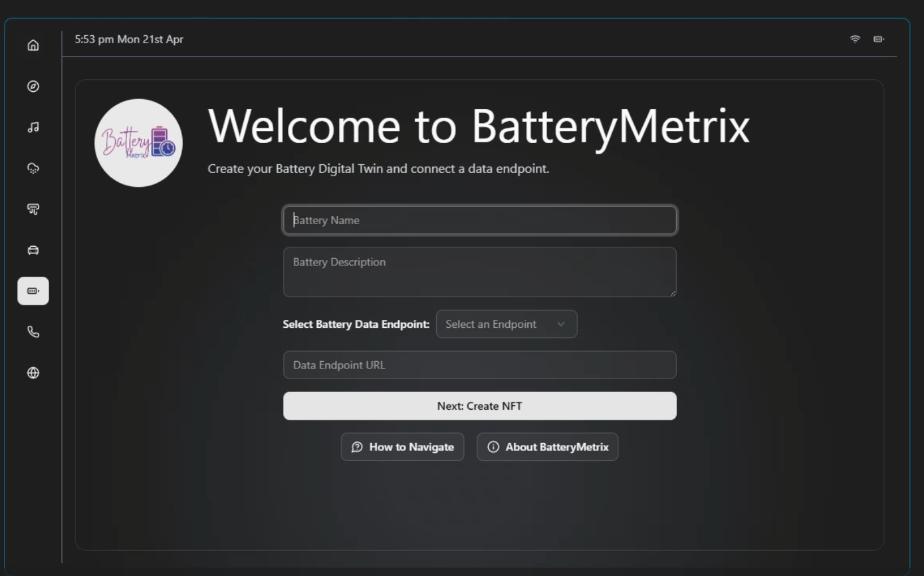Open the How to Navigate guide
Screen dimensions: 924x576
403,447
